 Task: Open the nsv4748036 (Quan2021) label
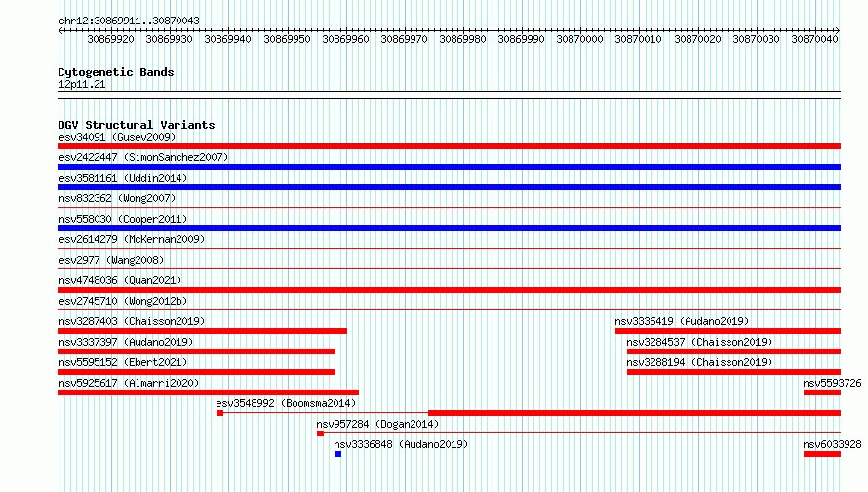(x=120, y=280)
